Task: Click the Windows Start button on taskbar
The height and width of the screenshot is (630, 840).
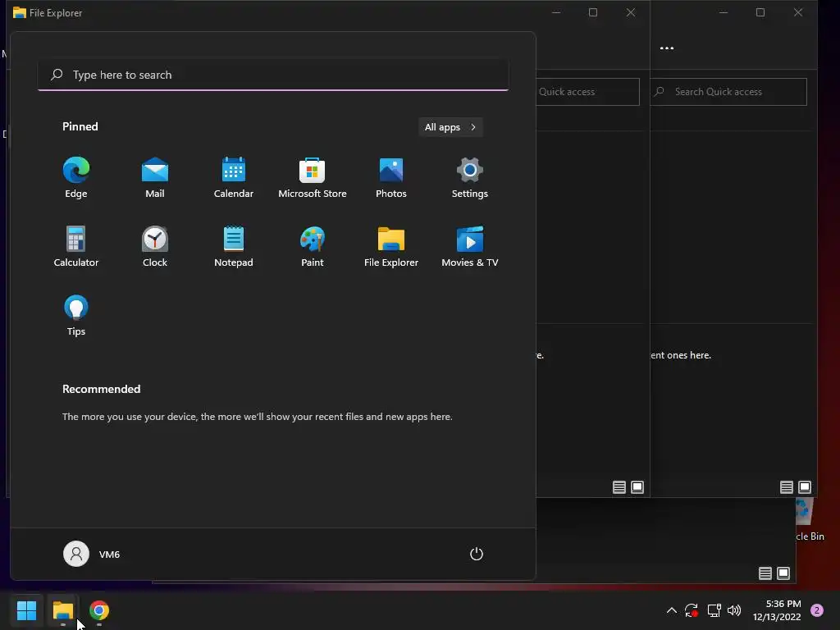Action: [26, 610]
